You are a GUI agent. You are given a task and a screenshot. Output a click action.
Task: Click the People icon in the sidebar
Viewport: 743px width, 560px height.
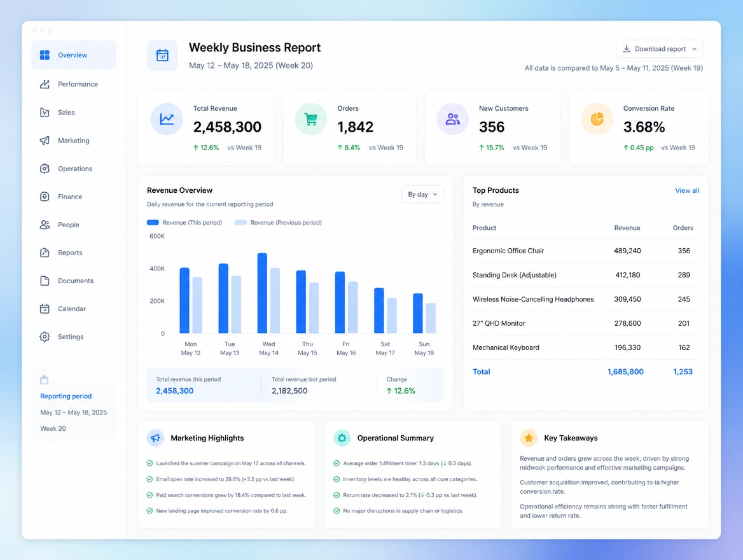coord(45,225)
